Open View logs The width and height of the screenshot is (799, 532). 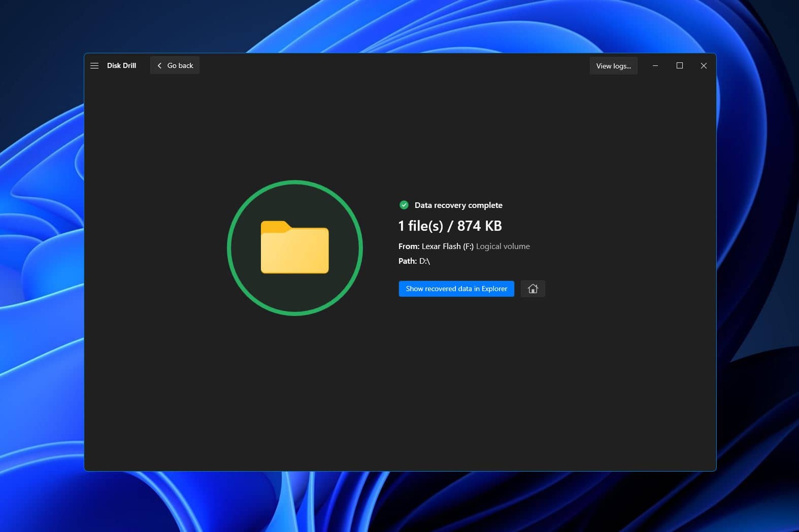point(613,66)
